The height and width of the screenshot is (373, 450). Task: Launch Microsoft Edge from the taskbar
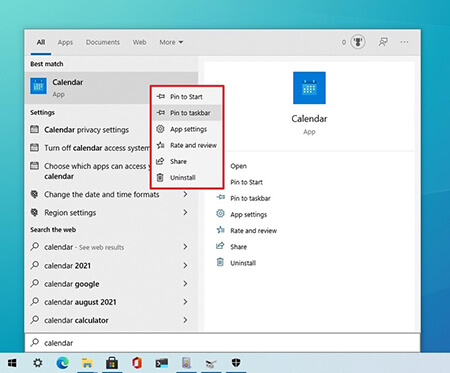point(62,363)
